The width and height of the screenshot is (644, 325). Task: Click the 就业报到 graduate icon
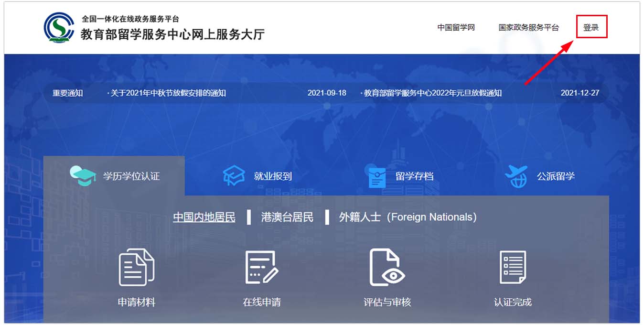click(234, 176)
